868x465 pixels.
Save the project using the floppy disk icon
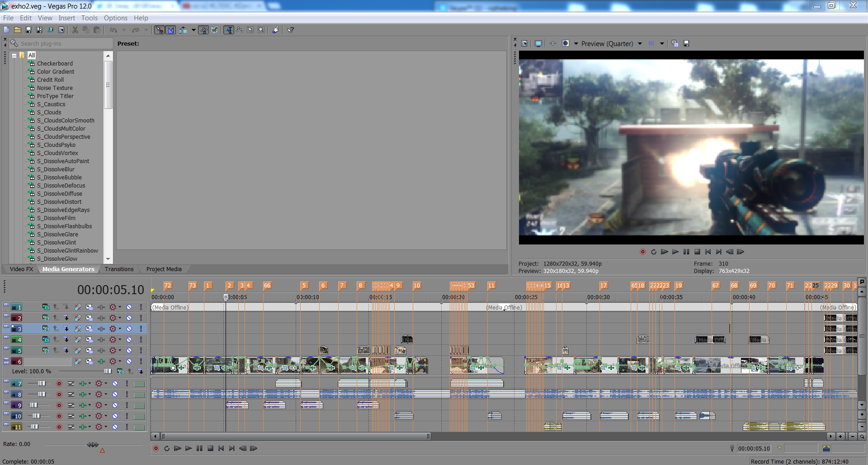tap(28, 30)
